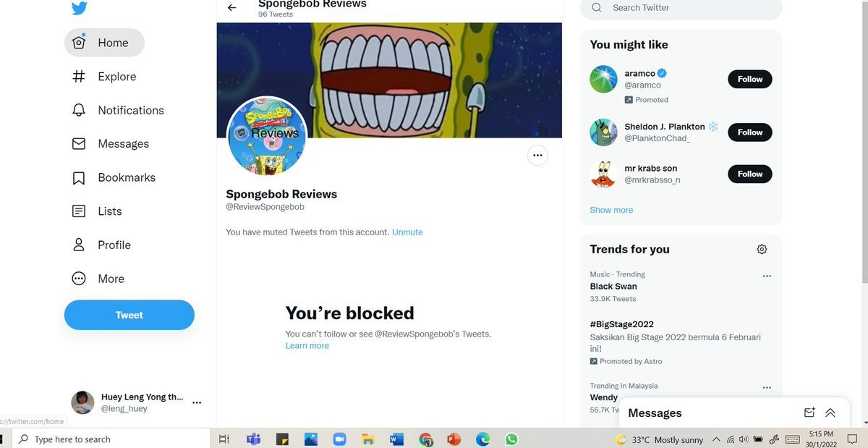Image resolution: width=868 pixels, height=448 pixels.
Task: Open the Wendy trend in Malaysia
Action: coord(603,397)
